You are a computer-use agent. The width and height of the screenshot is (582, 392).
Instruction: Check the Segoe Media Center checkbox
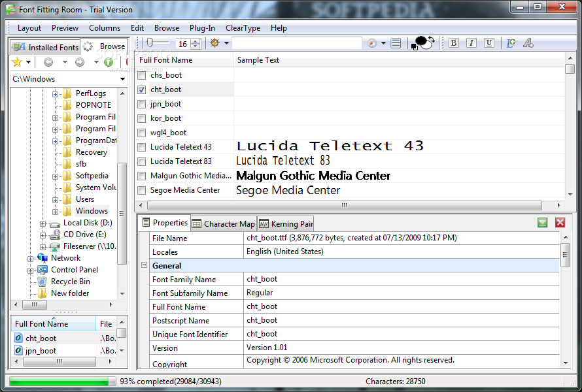coord(141,190)
